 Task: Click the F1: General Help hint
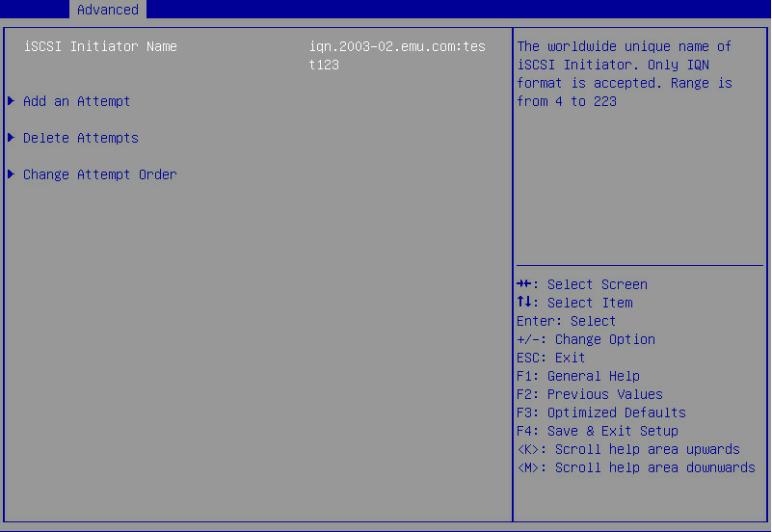tap(578, 376)
